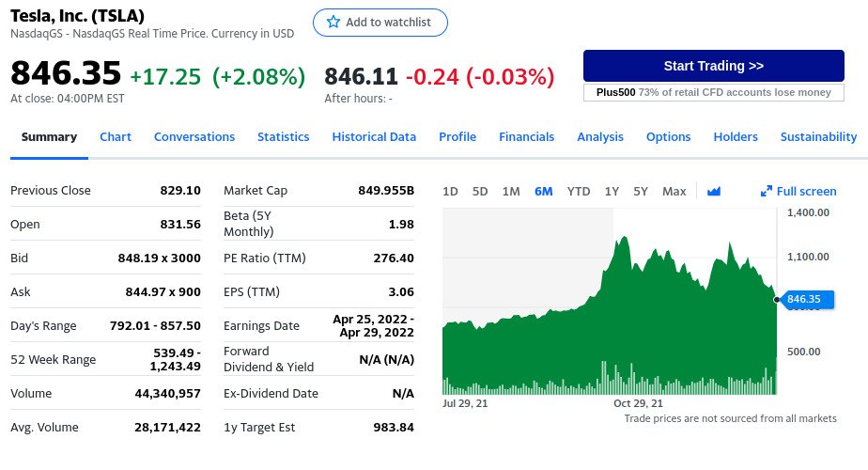Screen dimensions: 868x470
Task: View the Profile tab
Action: (457, 137)
